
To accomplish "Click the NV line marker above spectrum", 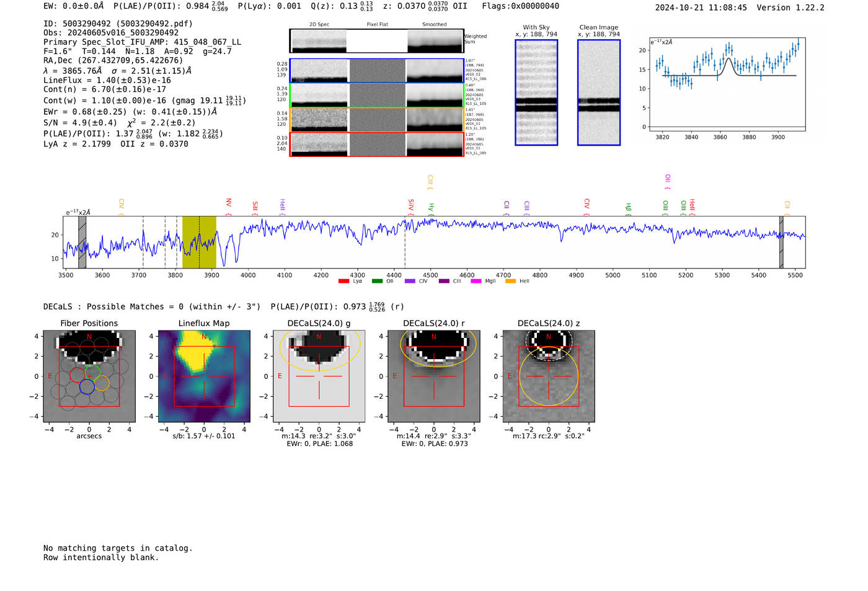I will pyautogui.click(x=229, y=207).
